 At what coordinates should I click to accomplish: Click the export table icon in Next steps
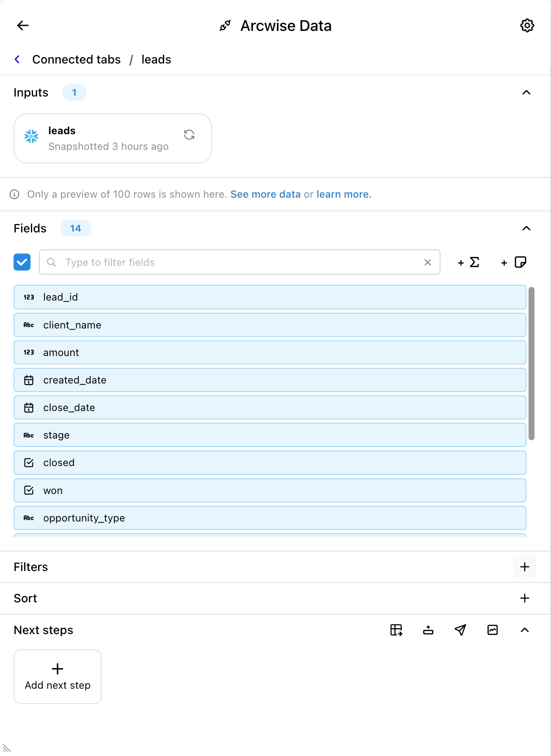(396, 630)
